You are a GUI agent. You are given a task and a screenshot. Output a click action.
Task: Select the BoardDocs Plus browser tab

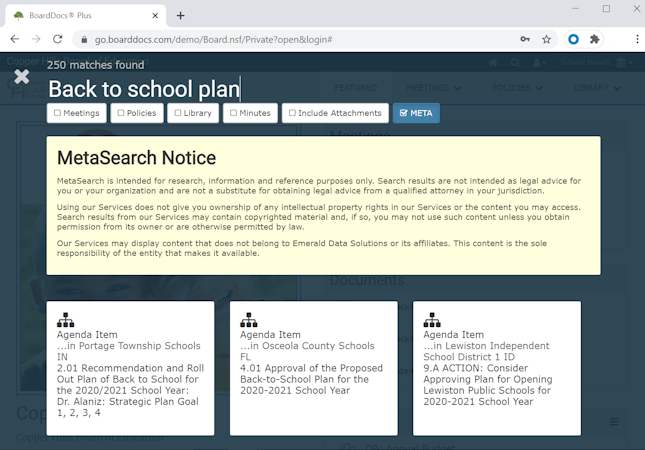point(86,16)
